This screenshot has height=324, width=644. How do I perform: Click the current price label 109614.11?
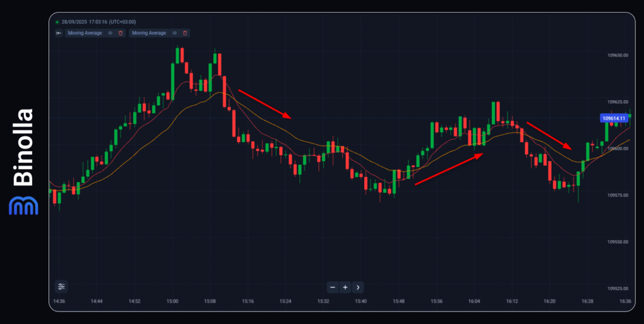click(614, 118)
